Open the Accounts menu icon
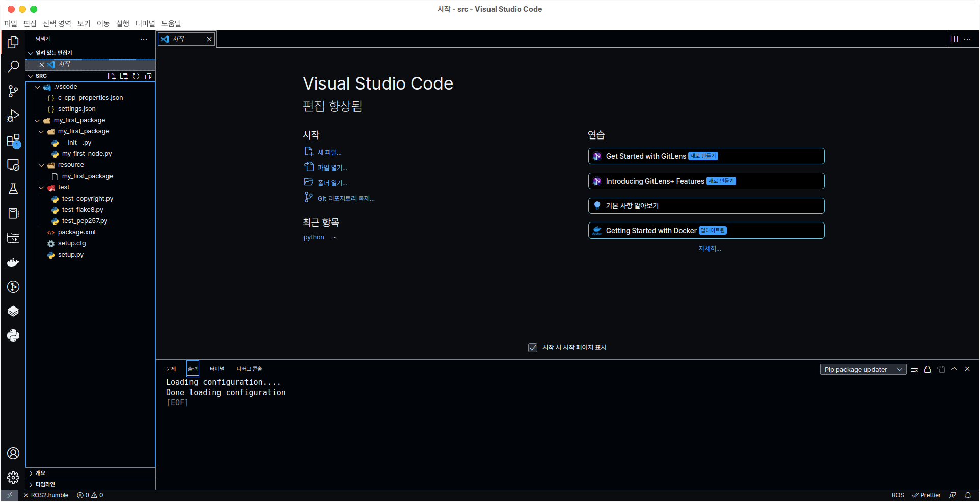The image size is (980, 502). [13, 453]
